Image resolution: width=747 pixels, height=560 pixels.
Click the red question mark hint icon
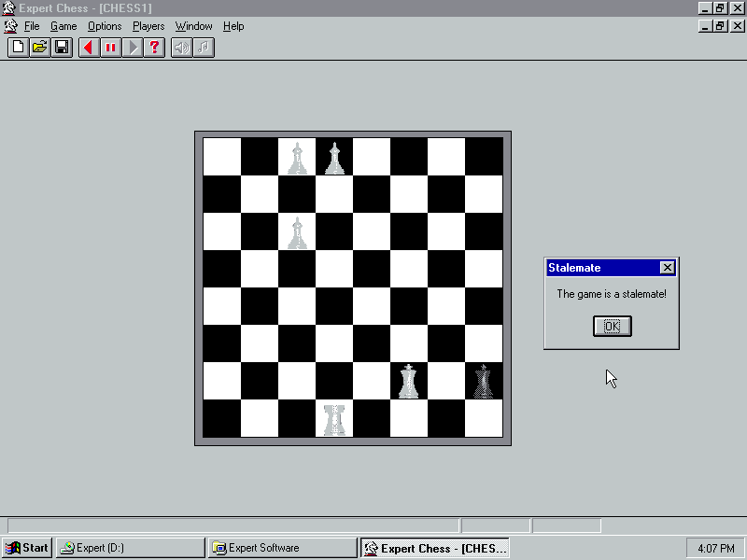[x=154, y=48]
